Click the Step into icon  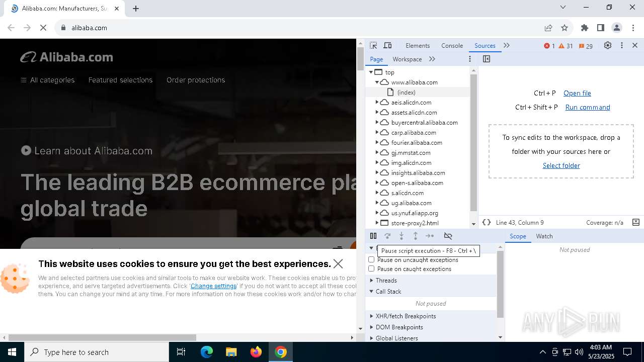401,236
